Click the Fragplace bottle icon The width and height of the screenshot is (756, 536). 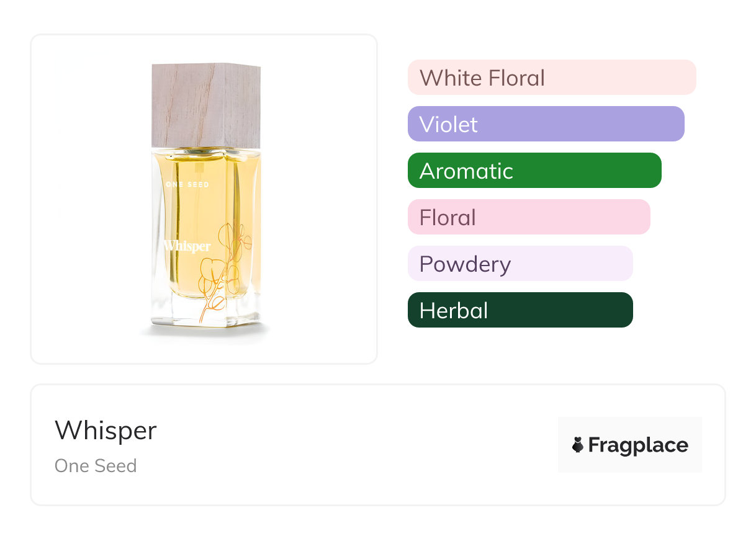[x=578, y=445]
